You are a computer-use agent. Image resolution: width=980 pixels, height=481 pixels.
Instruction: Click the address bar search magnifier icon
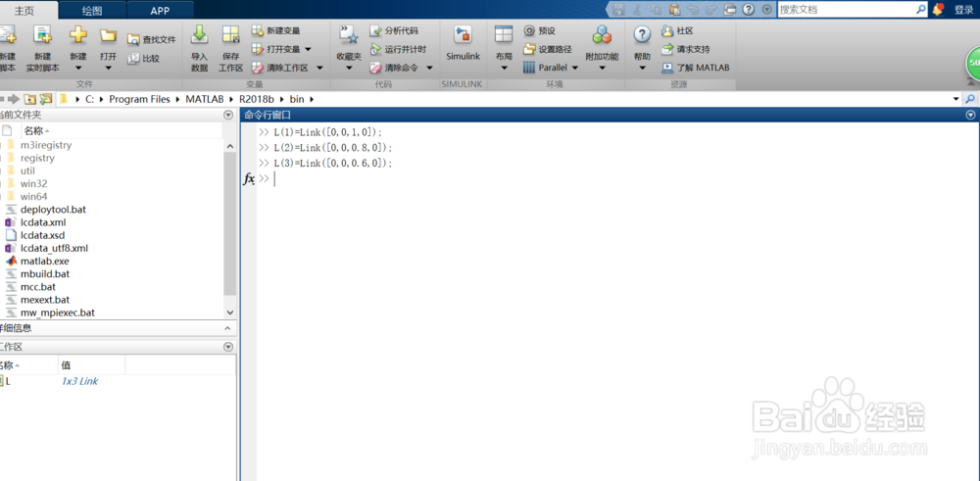970,99
